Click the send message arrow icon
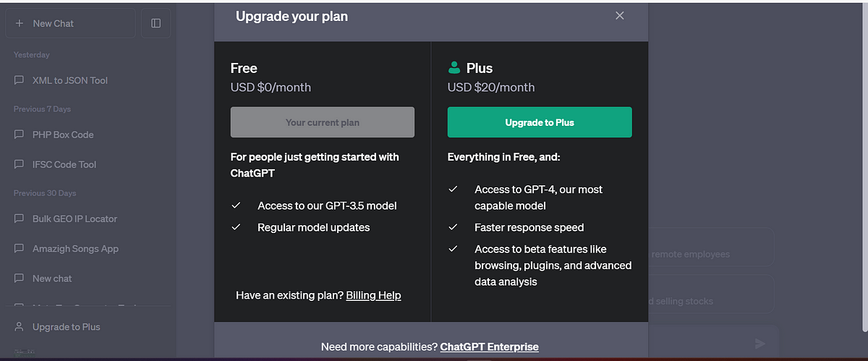Screen dimensions: 868x361 (759, 344)
